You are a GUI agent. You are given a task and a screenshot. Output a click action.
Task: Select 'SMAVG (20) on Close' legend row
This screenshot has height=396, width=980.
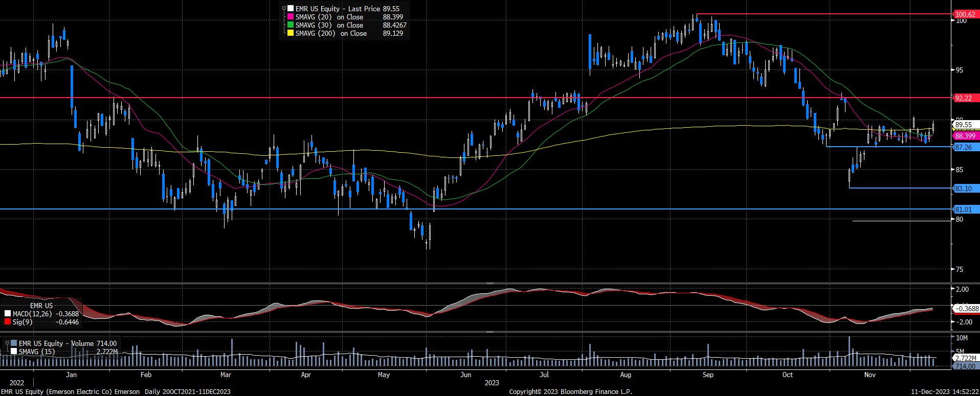click(345, 17)
